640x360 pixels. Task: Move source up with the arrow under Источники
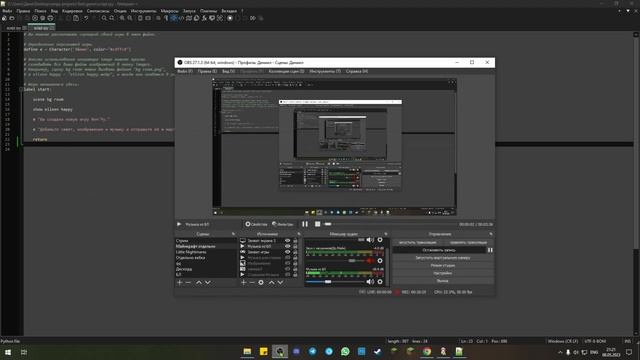click(271, 282)
